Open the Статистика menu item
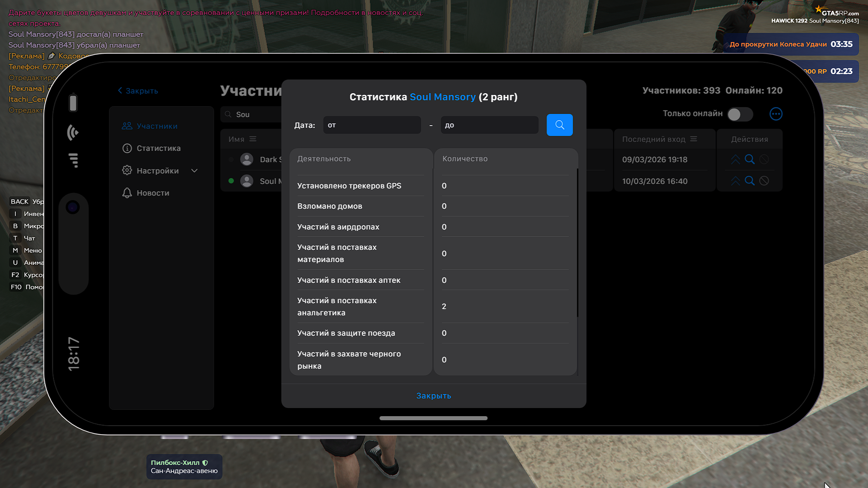 pyautogui.click(x=158, y=148)
